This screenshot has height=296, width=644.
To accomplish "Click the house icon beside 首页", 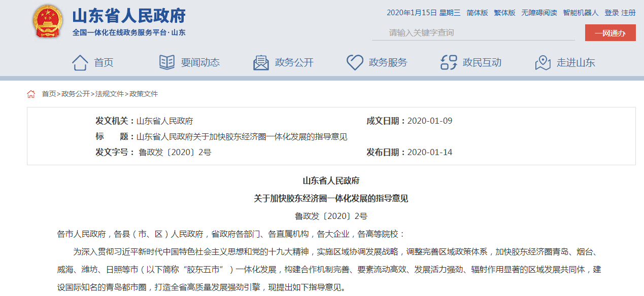I will pos(80,62).
